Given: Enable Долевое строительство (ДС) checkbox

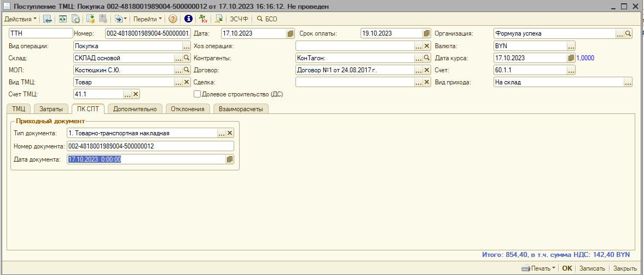Looking at the screenshot, I should coord(198,94).
